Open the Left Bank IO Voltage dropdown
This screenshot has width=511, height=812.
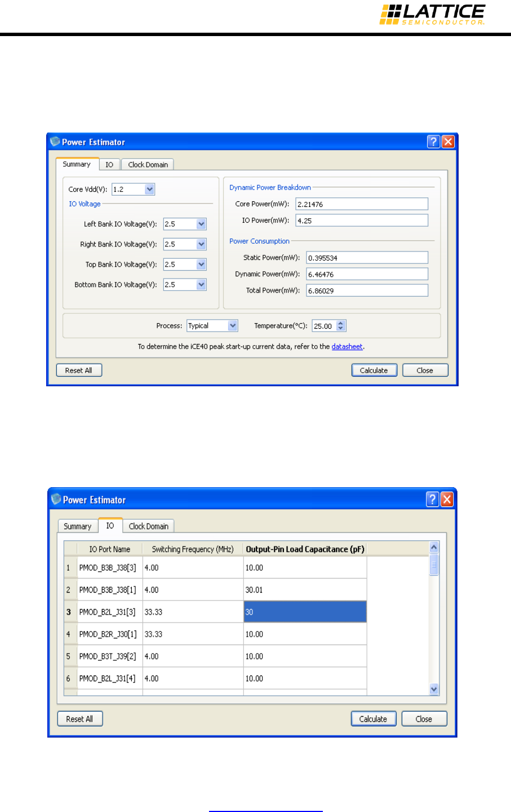pos(201,224)
